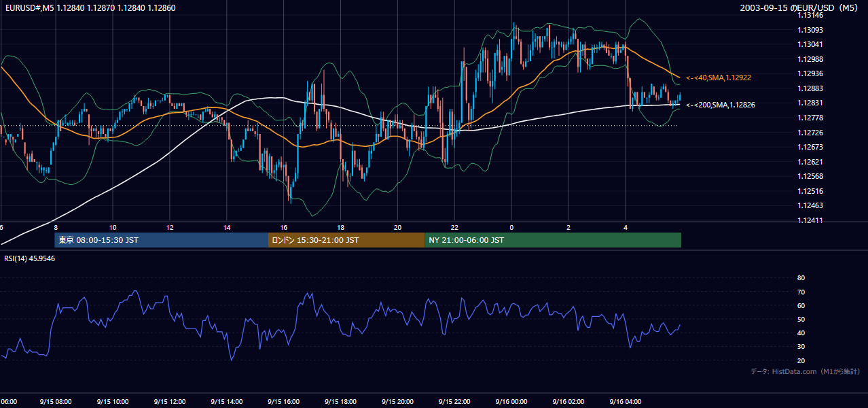Click the 9/15 16:00 time axis label
The height and width of the screenshot is (408, 868).
point(284,402)
